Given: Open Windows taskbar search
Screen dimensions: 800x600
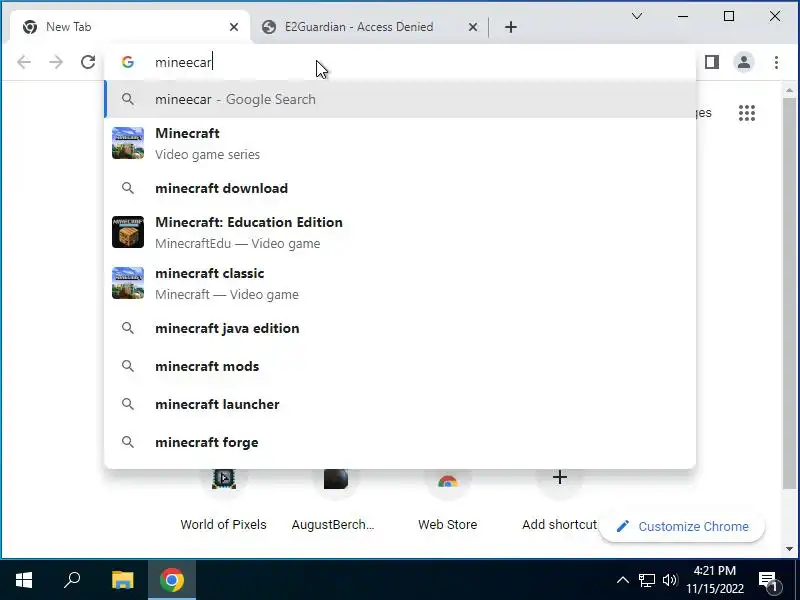Looking at the screenshot, I should (72, 580).
